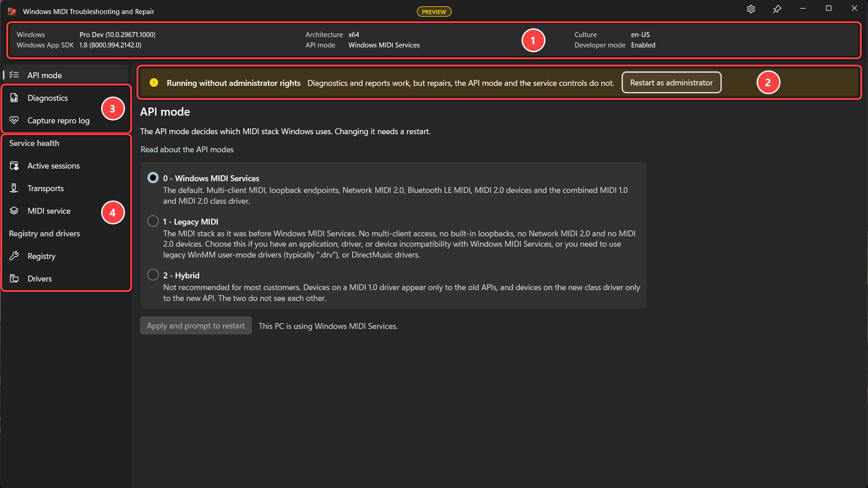Click the x64 architecture value
The height and width of the screenshot is (488, 868).
coord(354,34)
